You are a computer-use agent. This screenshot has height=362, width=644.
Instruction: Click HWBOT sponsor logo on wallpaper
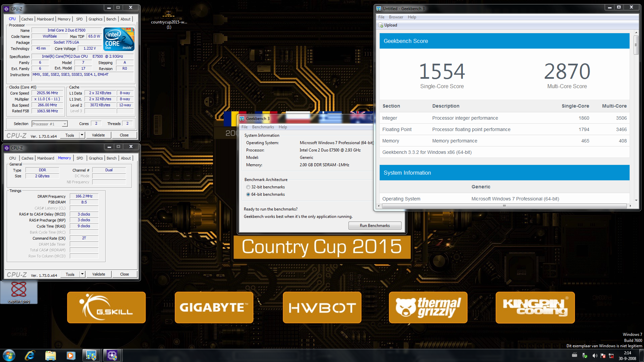[322, 307]
